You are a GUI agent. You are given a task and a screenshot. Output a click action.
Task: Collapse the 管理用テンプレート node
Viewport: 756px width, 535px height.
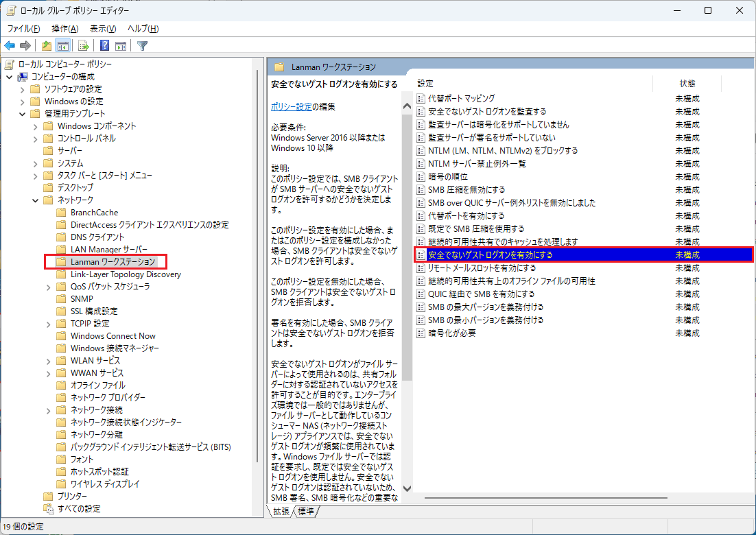coord(22,114)
